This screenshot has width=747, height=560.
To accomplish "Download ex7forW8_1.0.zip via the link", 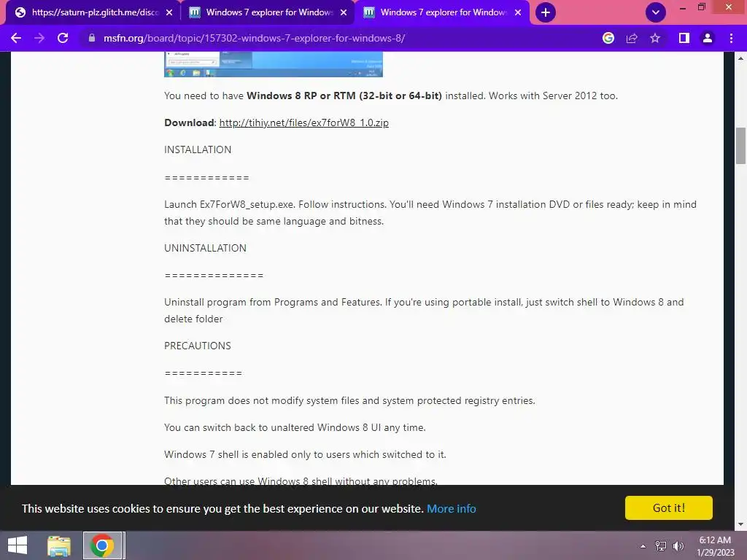I will [x=304, y=122].
